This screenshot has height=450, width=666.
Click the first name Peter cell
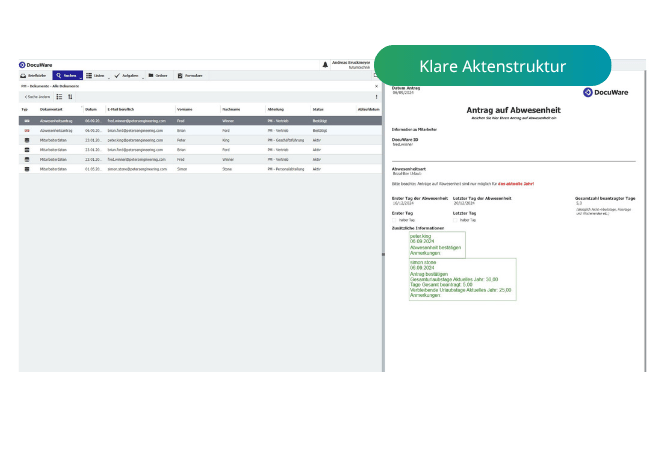tap(181, 140)
